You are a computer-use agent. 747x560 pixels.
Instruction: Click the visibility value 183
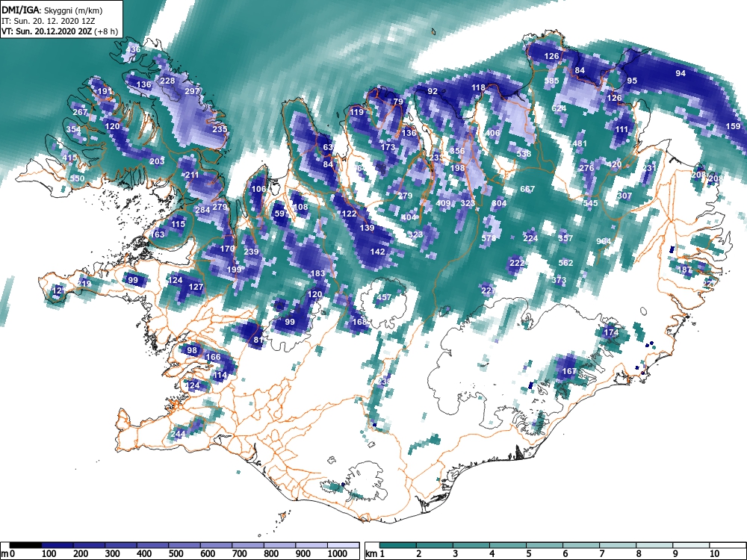click(317, 273)
